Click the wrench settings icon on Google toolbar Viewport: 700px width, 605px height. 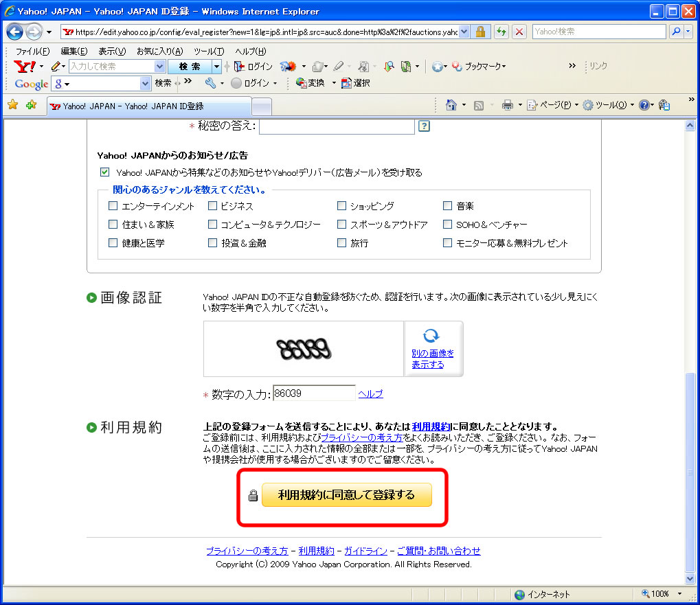point(210,83)
